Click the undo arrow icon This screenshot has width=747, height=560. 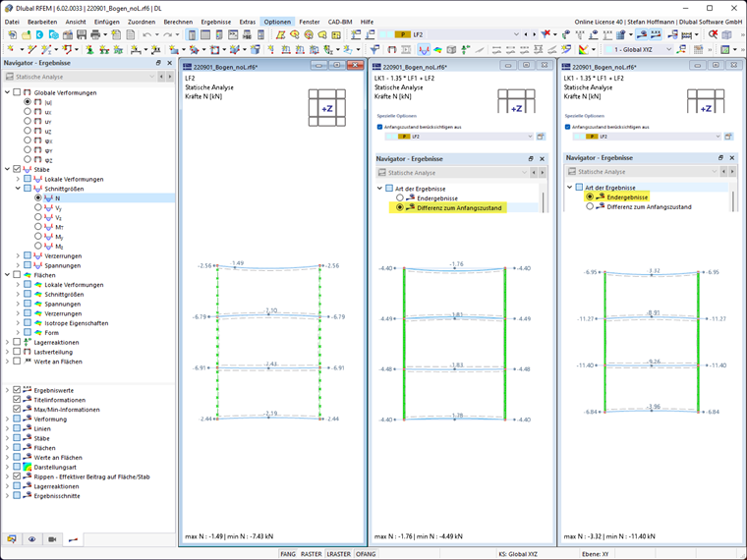147,34
